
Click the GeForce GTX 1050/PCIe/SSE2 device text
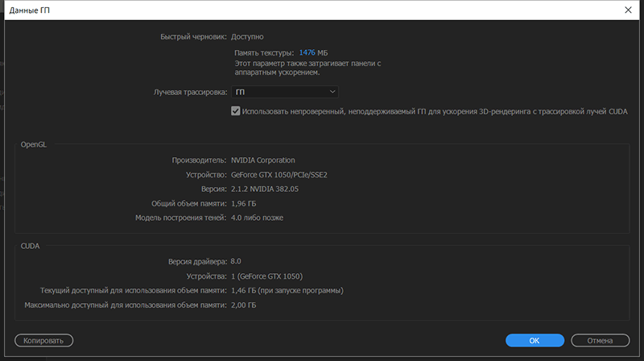pyautogui.click(x=279, y=175)
